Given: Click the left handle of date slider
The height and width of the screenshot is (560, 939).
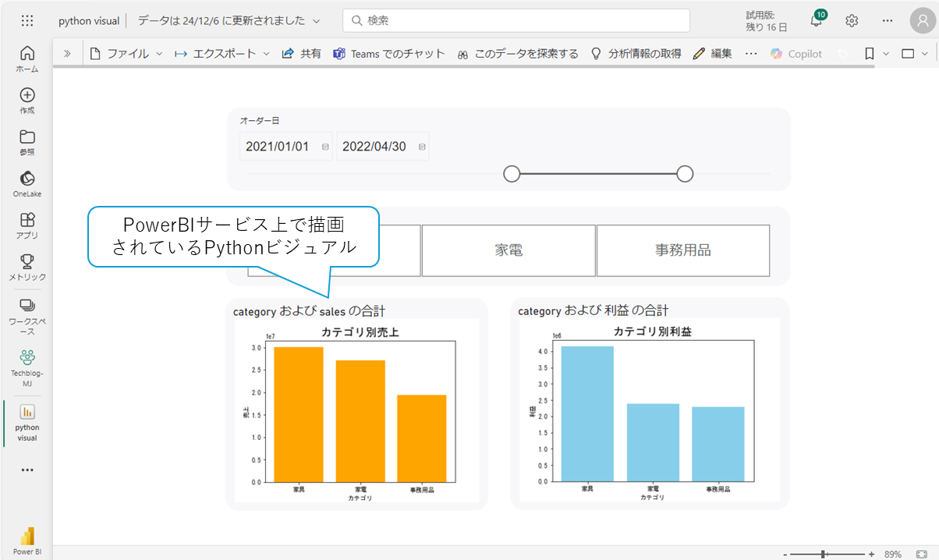Looking at the screenshot, I should click(x=512, y=174).
